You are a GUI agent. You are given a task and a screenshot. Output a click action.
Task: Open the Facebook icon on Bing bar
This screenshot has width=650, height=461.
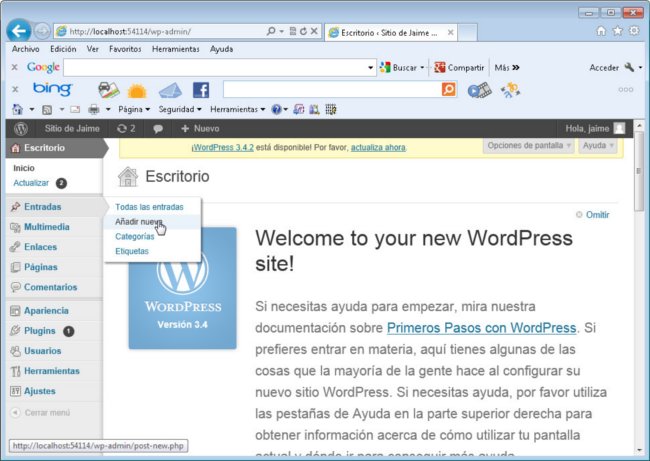201,90
